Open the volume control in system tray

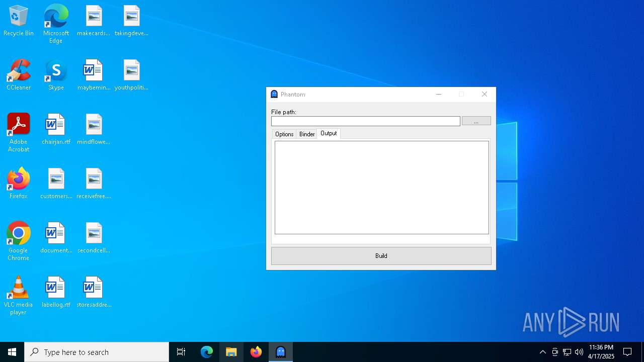pyautogui.click(x=579, y=352)
